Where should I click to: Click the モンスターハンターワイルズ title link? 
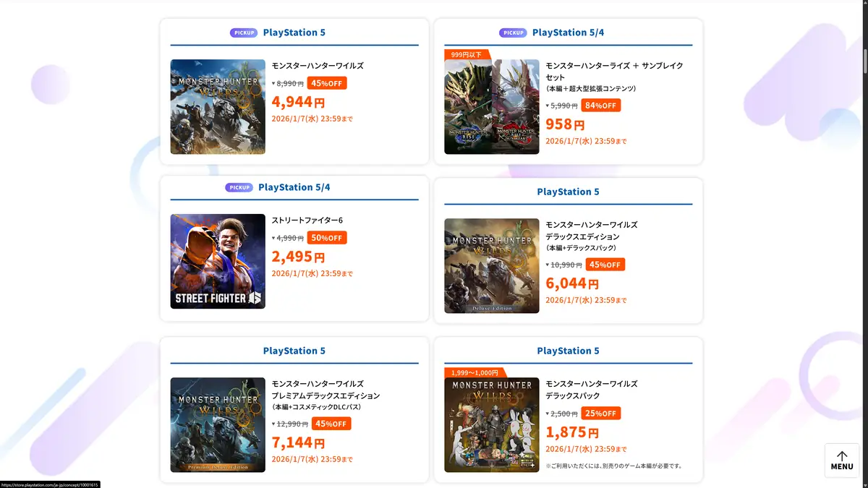pyautogui.click(x=318, y=66)
